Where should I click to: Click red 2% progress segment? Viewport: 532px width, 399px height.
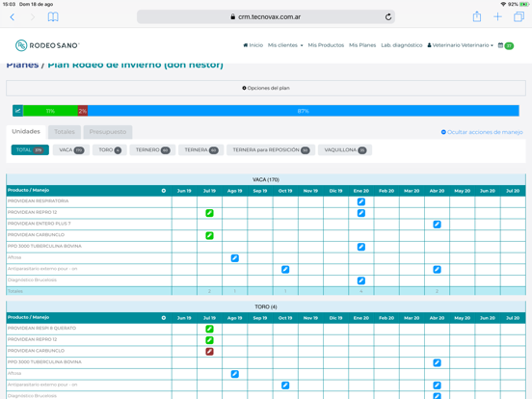tap(83, 111)
